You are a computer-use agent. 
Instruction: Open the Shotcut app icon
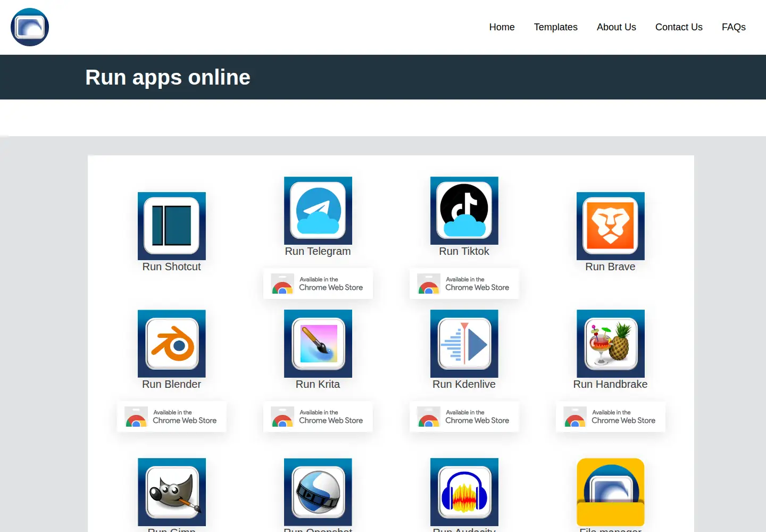pyautogui.click(x=172, y=226)
